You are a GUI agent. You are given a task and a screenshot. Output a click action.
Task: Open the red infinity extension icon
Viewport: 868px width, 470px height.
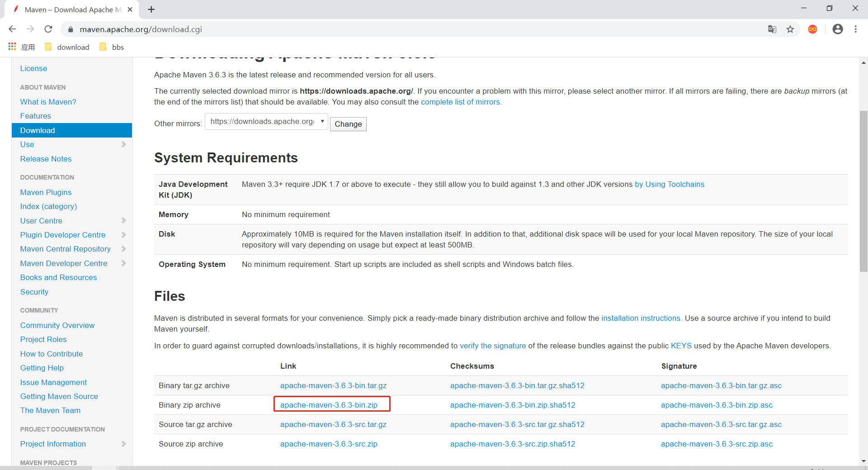[x=813, y=29]
